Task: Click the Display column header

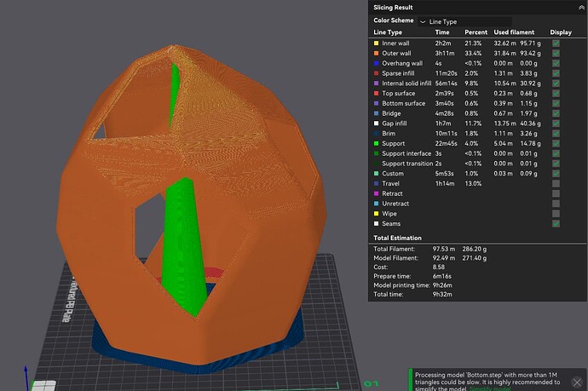Action: 561,32
